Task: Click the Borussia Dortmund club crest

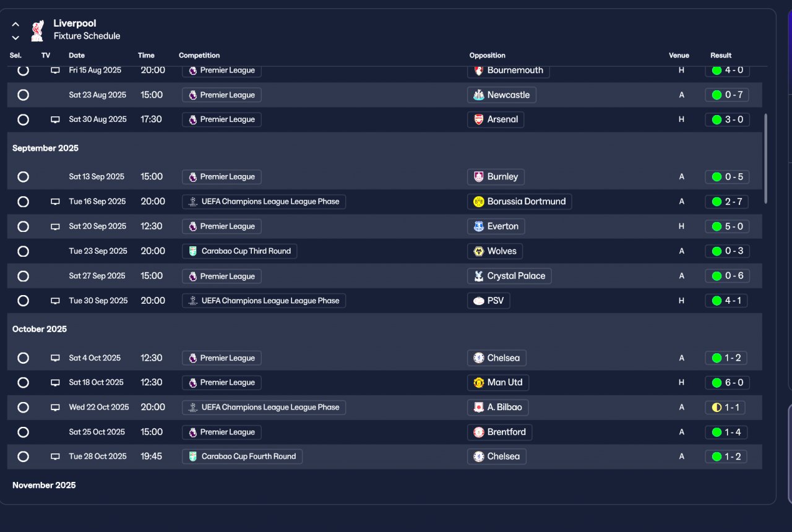Action: pyautogui.click(x=478, y=202)
